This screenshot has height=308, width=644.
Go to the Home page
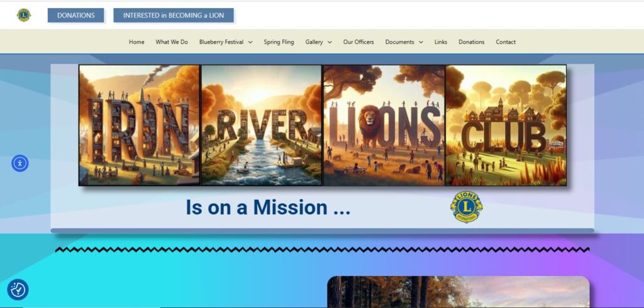click(x=136, y=42)
